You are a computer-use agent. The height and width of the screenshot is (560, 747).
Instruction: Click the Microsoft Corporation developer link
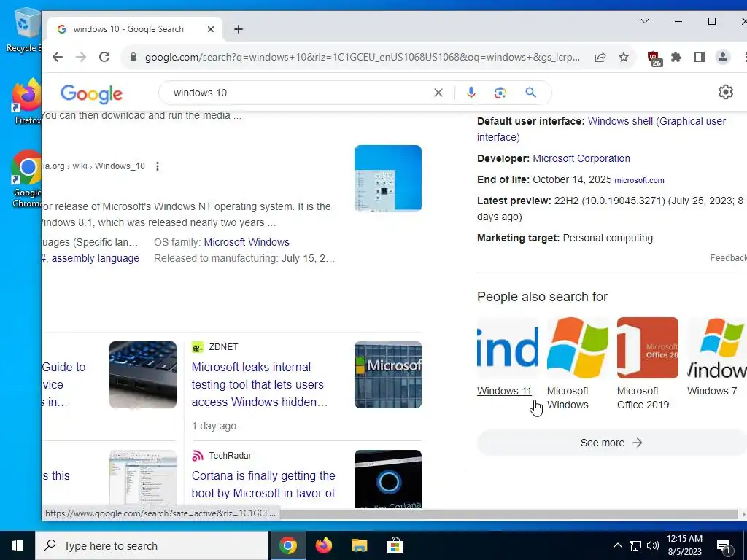581,158
